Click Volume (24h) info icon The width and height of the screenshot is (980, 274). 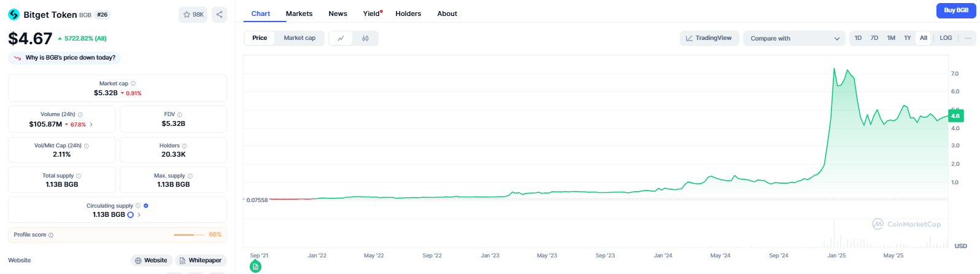point(80,114)
